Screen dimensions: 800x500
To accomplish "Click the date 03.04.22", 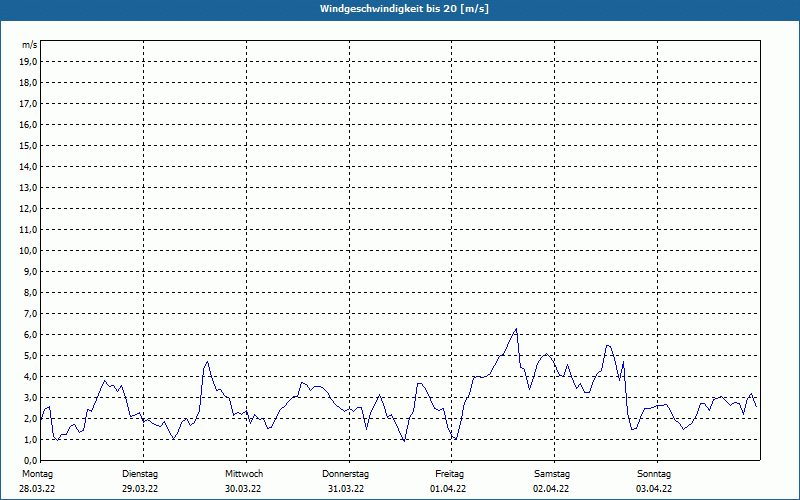I will pos(654,489).
